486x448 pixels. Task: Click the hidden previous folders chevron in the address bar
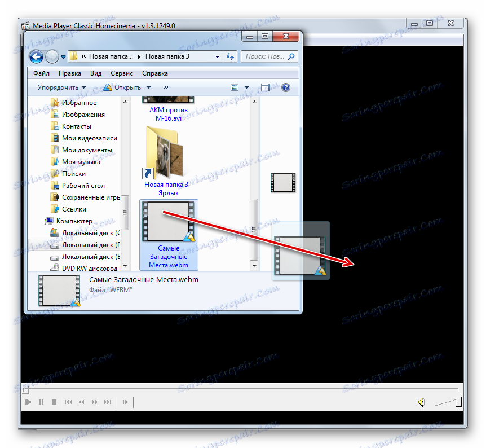tap(83, 56)
